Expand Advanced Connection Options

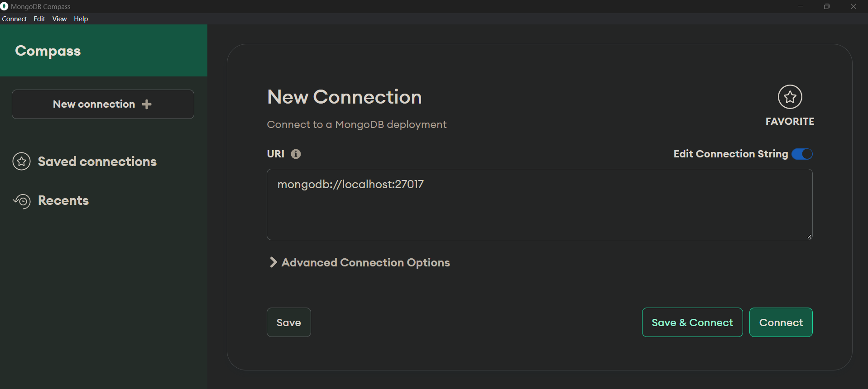(x=360, y=262)
